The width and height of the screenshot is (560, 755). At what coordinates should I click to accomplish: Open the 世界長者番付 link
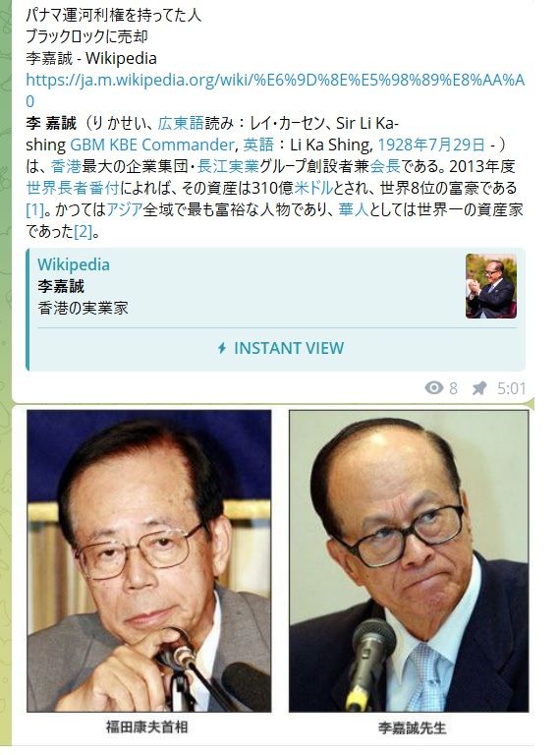point(72,188)
